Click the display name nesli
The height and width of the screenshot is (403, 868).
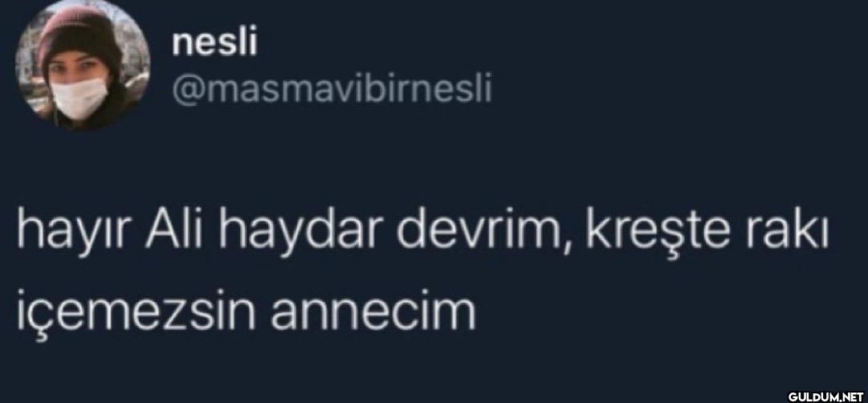pos(214,43)
